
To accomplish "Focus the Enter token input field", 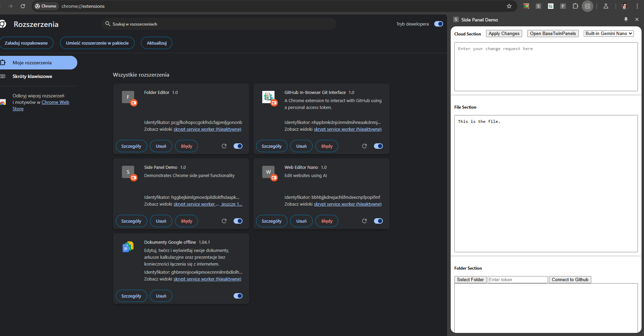I will 518,279.
